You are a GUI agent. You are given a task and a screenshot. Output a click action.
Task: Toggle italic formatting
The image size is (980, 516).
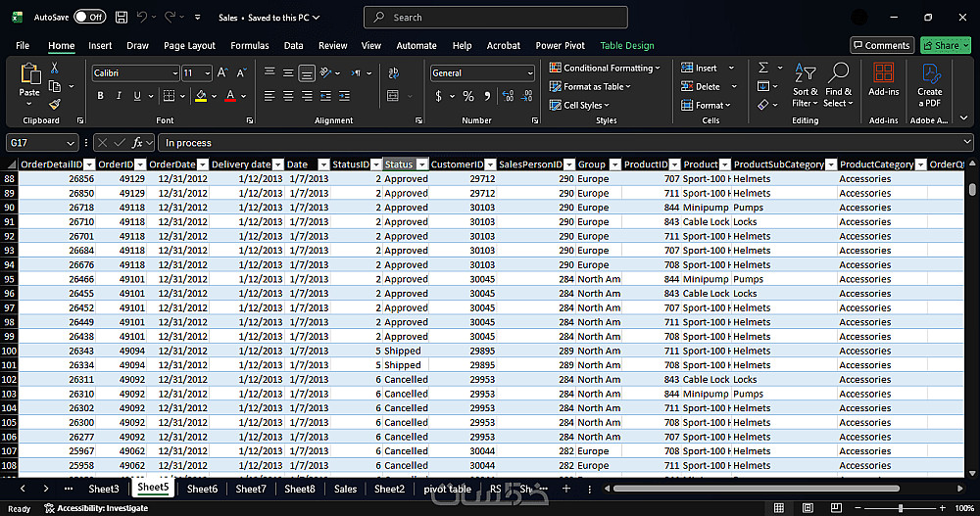[121, 96]
